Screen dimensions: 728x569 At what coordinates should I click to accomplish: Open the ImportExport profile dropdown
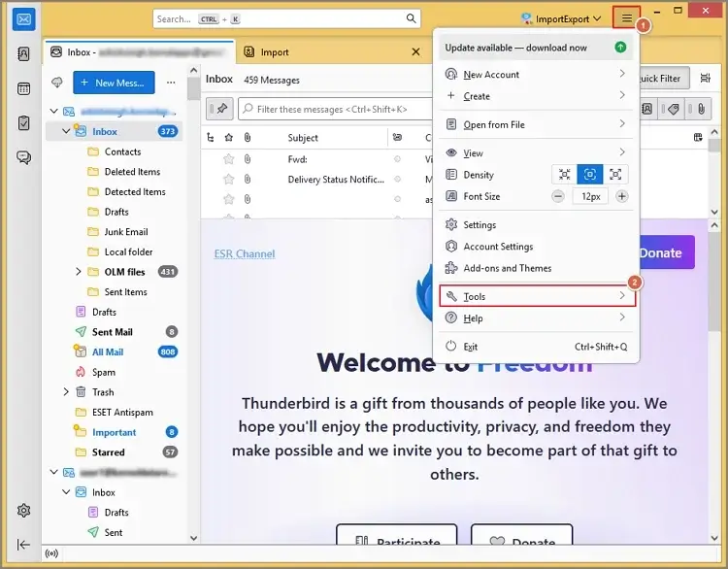click(561, 18)
